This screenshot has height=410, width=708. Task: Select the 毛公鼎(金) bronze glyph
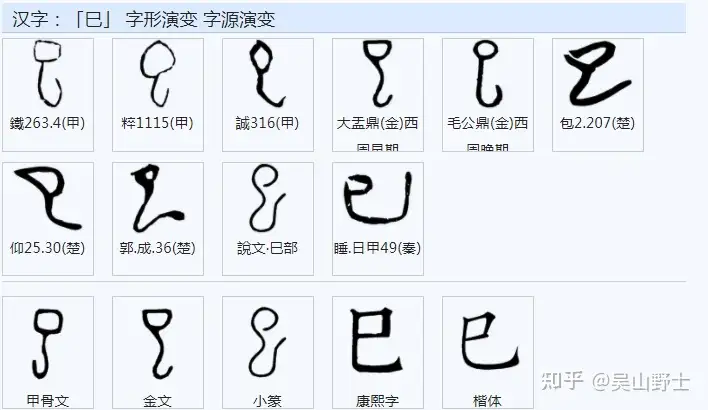[x=488, y=73]
